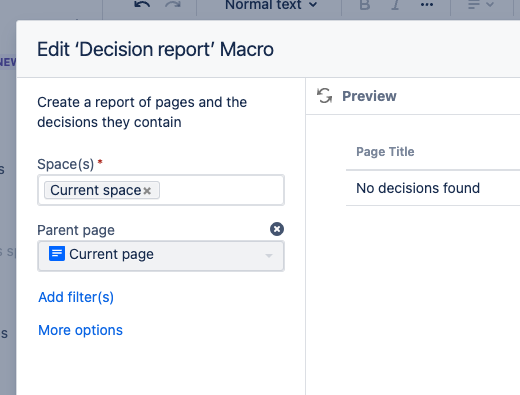
Task: Open the text alignment dropdown
Action: (481, 5)
